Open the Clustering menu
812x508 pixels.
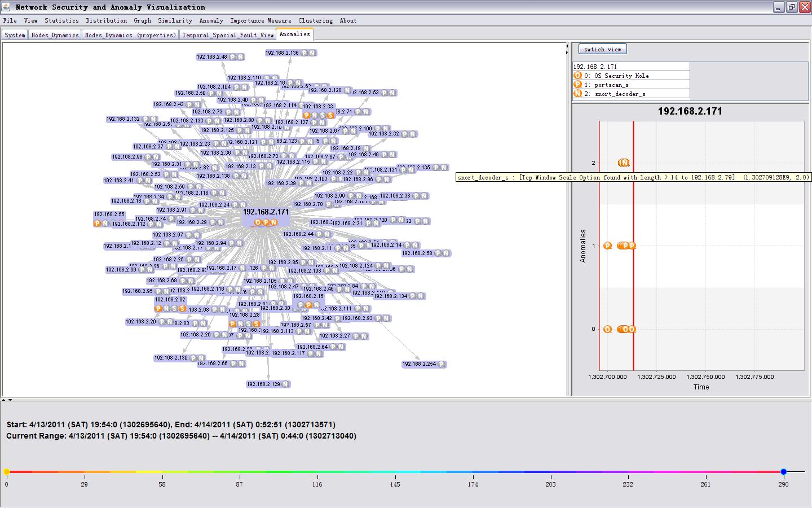click(315, 20)
